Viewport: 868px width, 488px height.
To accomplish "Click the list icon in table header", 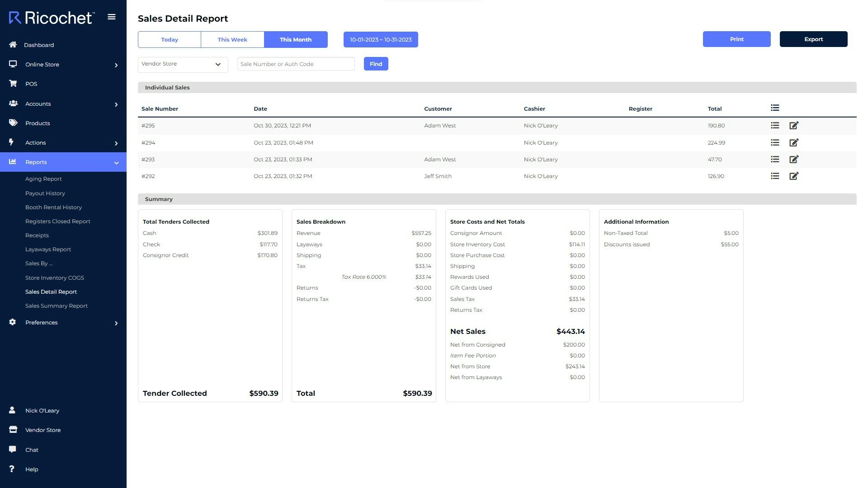I will tap(775, 108).
